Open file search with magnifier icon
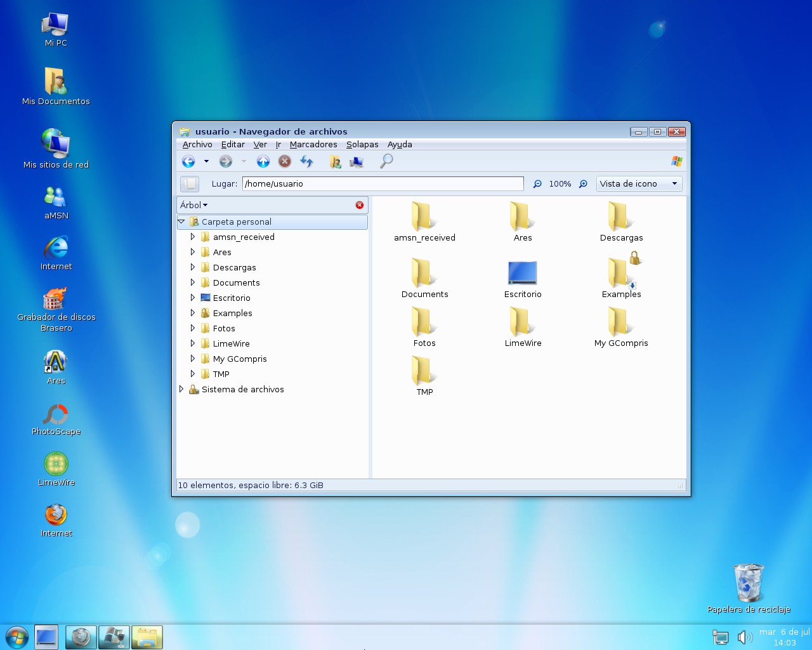 pyautogui.click(x=386, y=161)
